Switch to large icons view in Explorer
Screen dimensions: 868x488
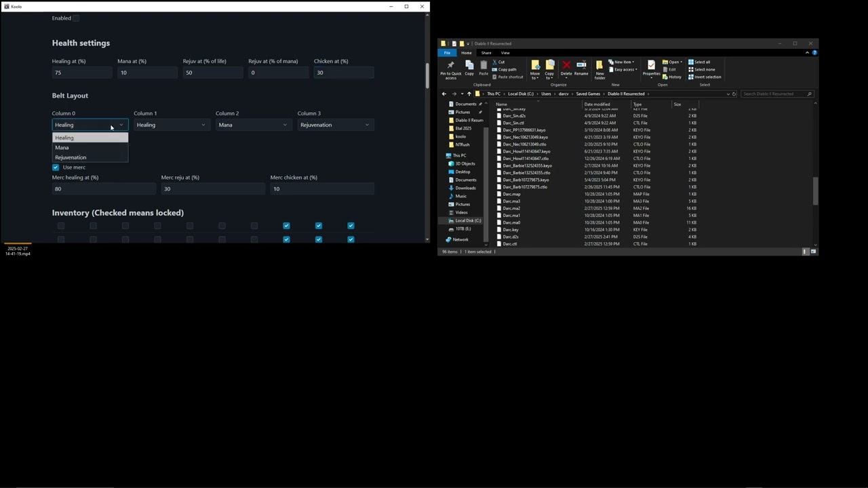point(813,251)
